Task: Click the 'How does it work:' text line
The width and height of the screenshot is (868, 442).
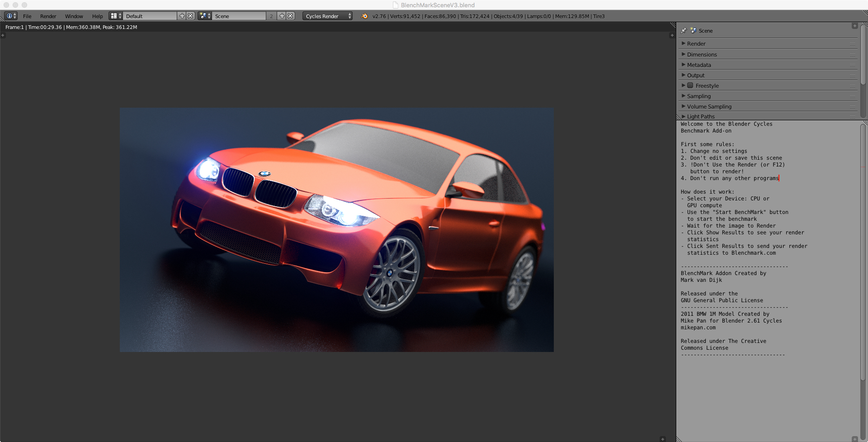Action: point(708,192)
